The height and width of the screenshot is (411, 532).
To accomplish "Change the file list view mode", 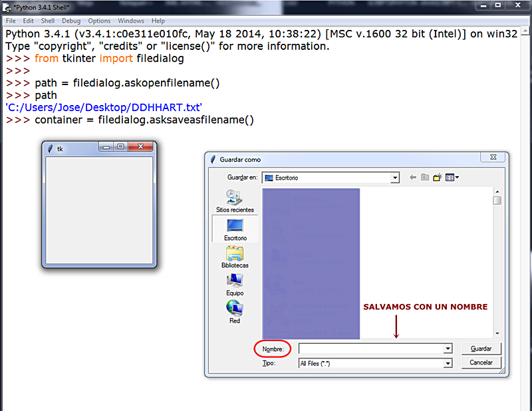I will pos(450,178).
